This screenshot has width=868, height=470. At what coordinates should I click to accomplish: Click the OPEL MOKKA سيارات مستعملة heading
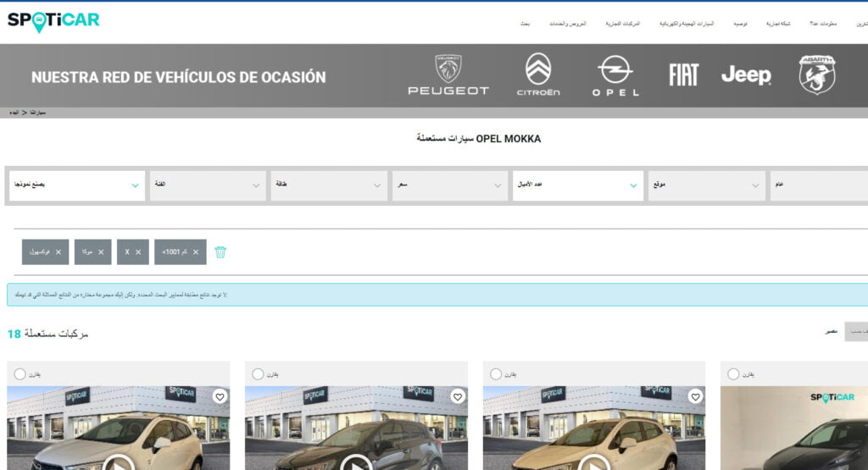[479, 139]
